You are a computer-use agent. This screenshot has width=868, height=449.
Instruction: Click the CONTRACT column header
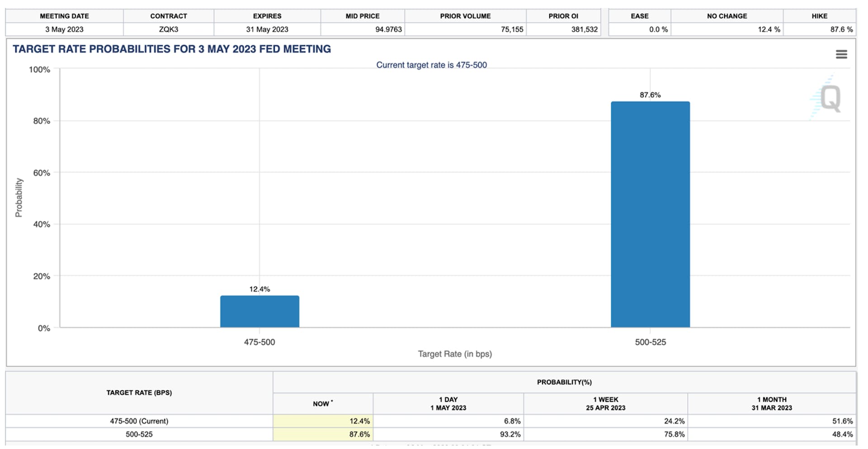point(169,16)
